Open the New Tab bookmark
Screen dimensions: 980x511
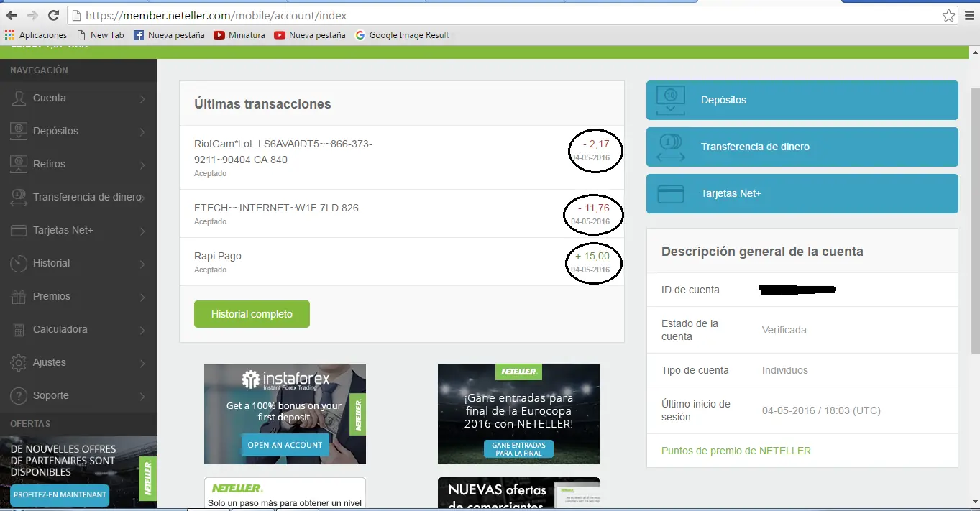(100, 34)
